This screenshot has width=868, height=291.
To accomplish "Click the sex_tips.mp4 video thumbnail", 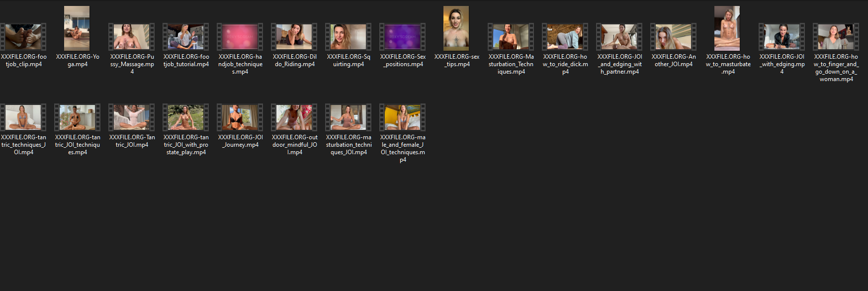I will [456, 29].
